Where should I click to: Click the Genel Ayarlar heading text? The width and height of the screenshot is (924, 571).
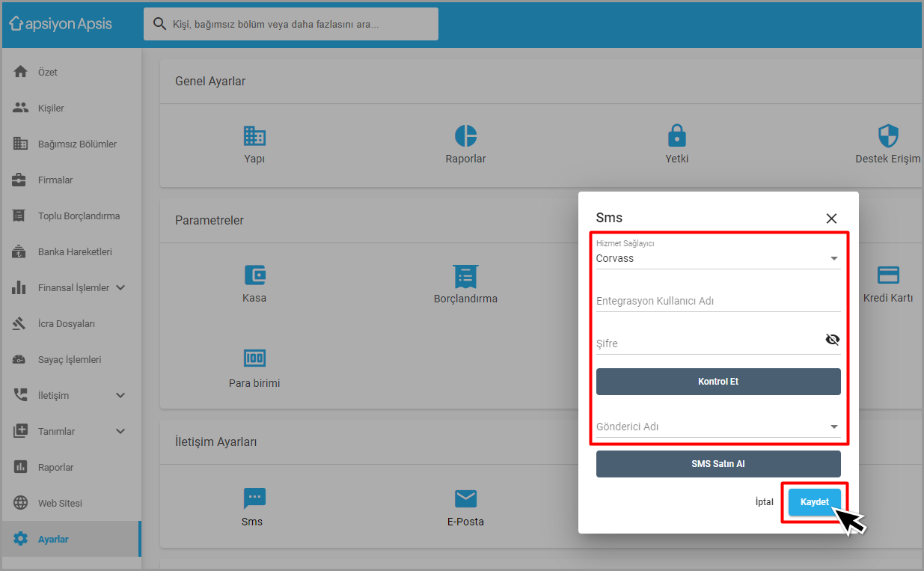pos(210,81)
